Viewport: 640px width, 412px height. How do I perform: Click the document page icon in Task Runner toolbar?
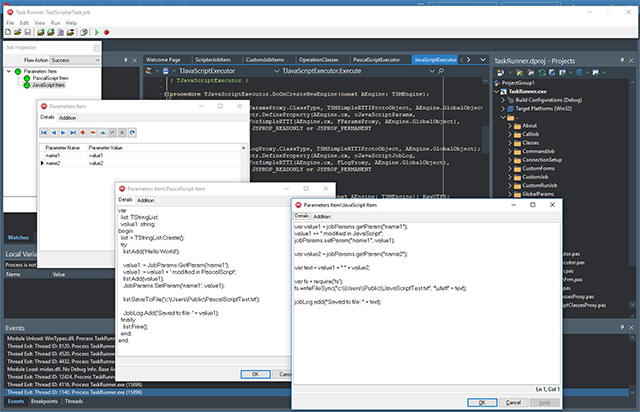60,32
